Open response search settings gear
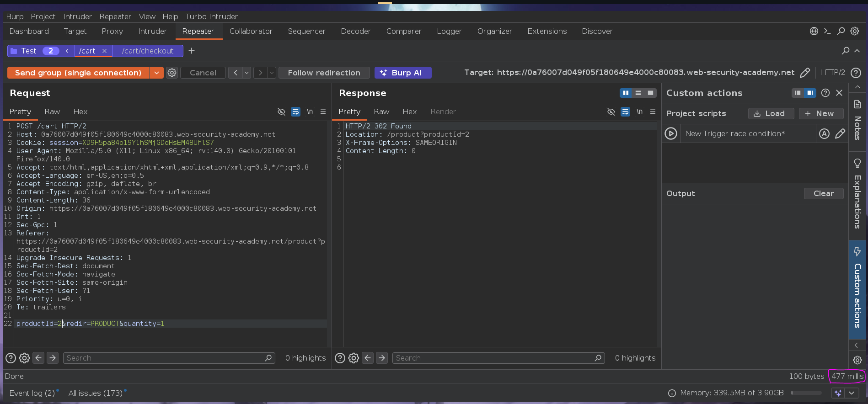Viewport: 868px width, 404px height. (x=354, y=358)
